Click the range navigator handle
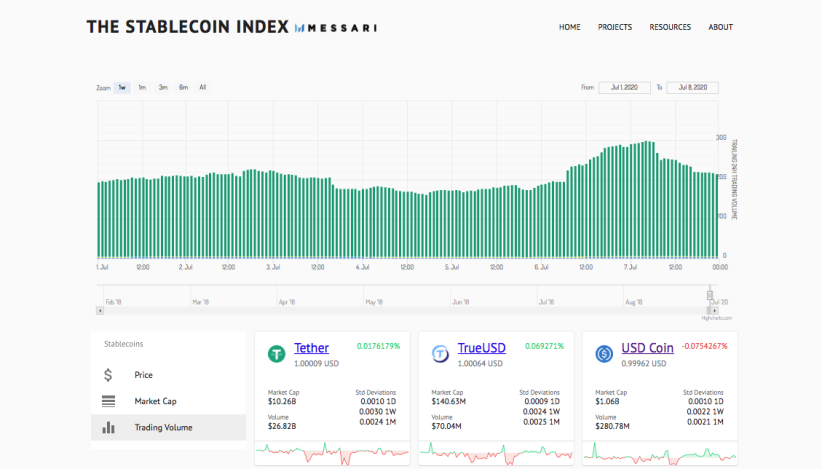Viewport: 822px width, 469px height. coord(710,296)
